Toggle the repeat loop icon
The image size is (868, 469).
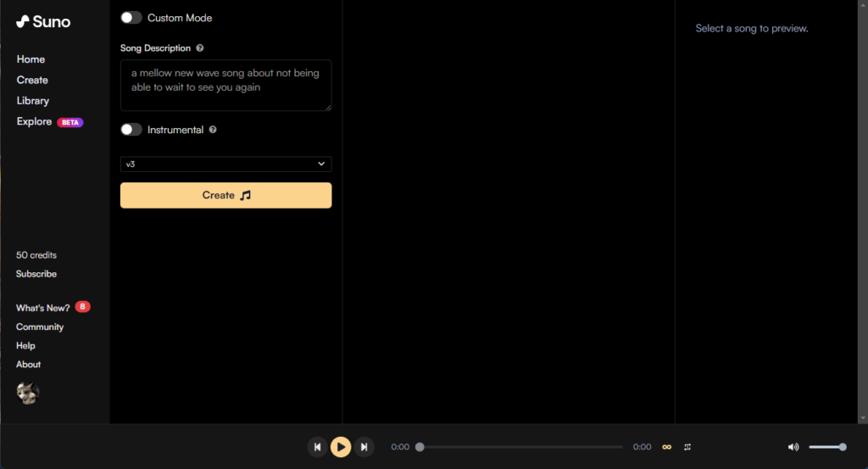click(687, 447)
